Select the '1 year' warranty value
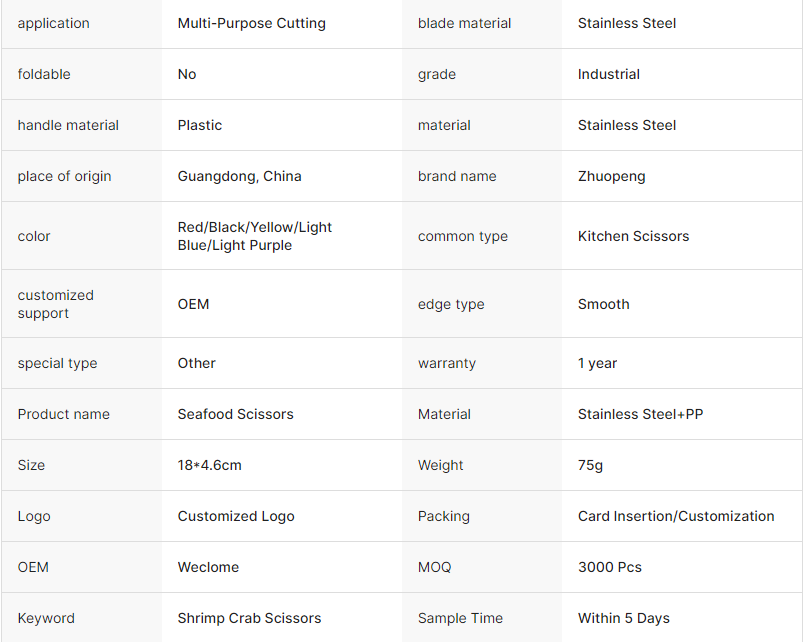The image size is (810, 642). point(598,363)
